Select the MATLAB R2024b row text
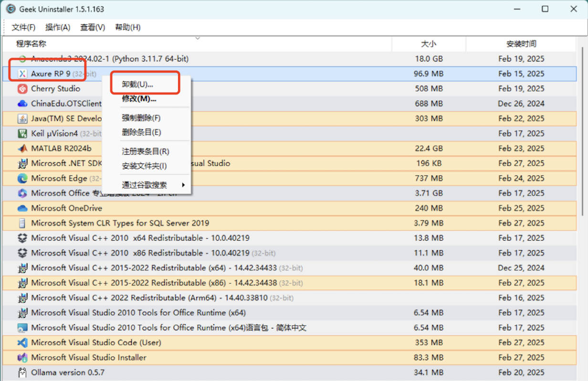 61,148
